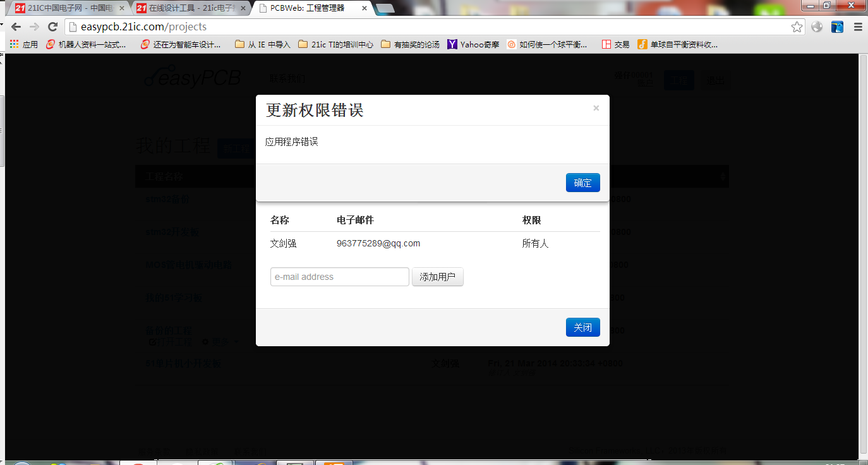Viewport: 868px width, 465px height.
Task: Open the 如何使一个球平衡 bookmark
Action: click(x=547, y=45)
